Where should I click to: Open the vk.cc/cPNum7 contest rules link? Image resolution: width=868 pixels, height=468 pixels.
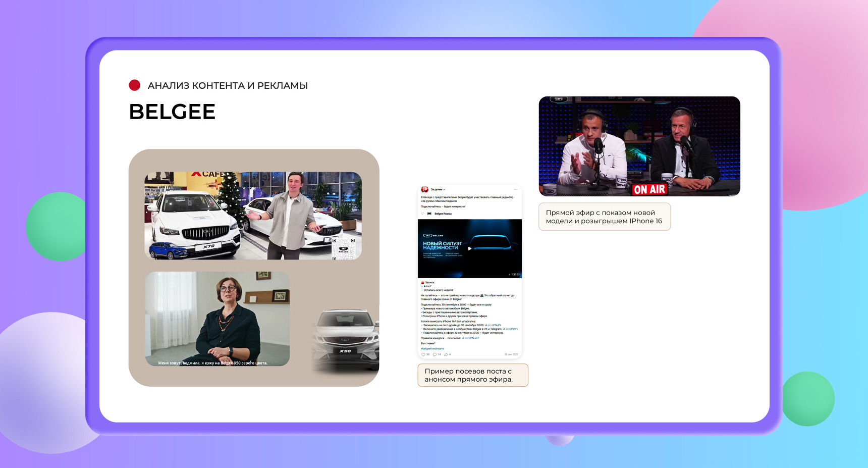point(470,338)
